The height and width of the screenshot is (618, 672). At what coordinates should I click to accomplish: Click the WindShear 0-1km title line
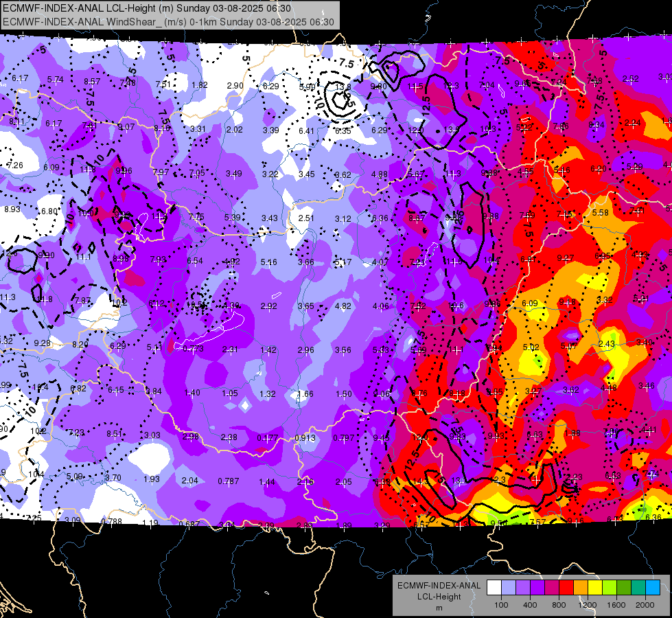pos(168,22)
